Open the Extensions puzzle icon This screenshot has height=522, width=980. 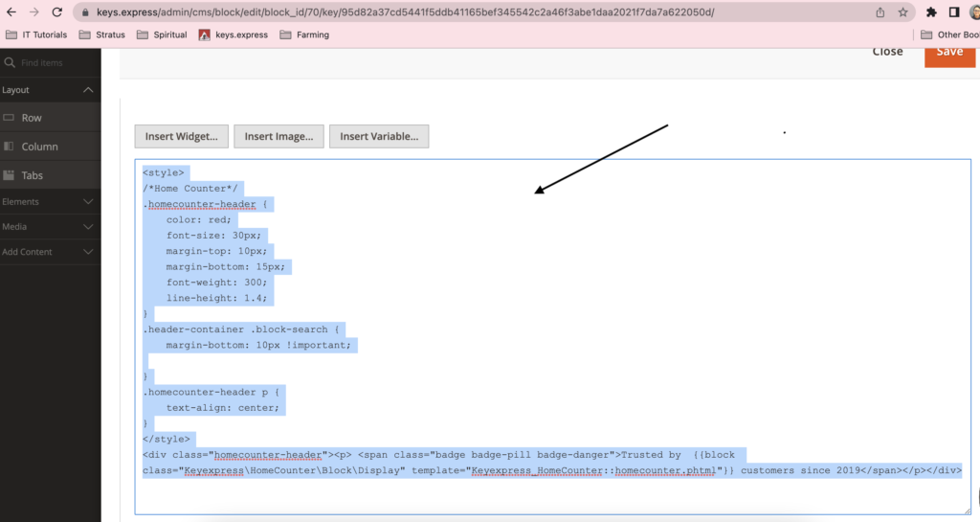932,12
